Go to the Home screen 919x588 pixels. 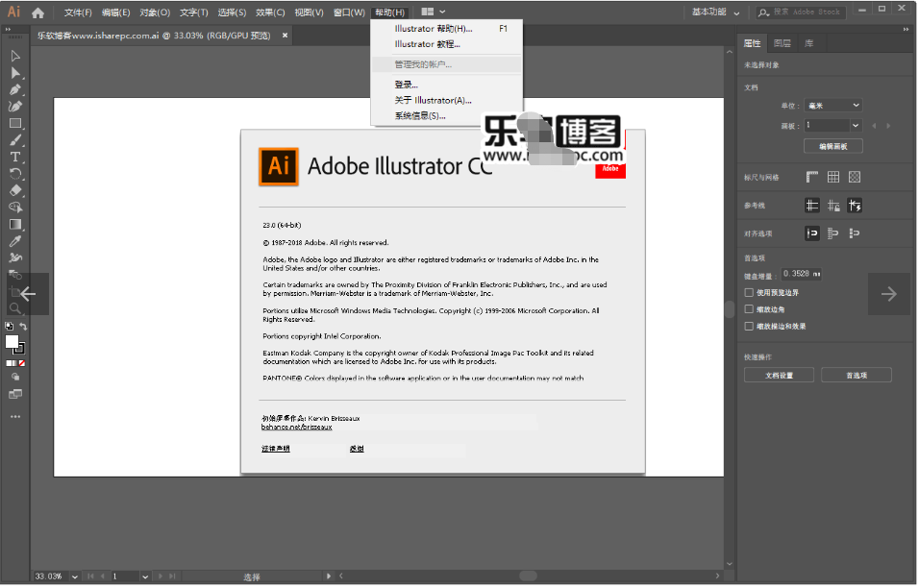point(38,12)
